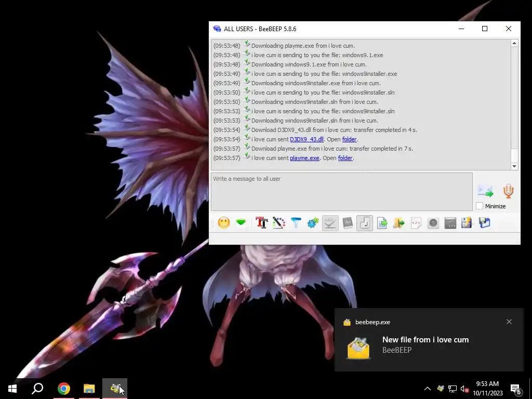Click the gray round camera icon
Screen dimensions: 532x399
click(x=433, y=223)
